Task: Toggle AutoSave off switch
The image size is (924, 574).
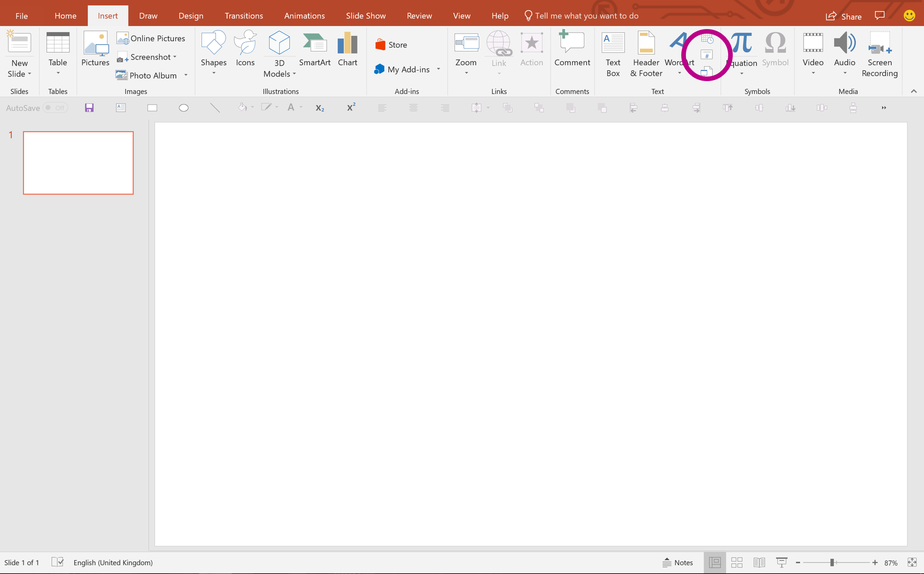Action: (x=55, y=108)
